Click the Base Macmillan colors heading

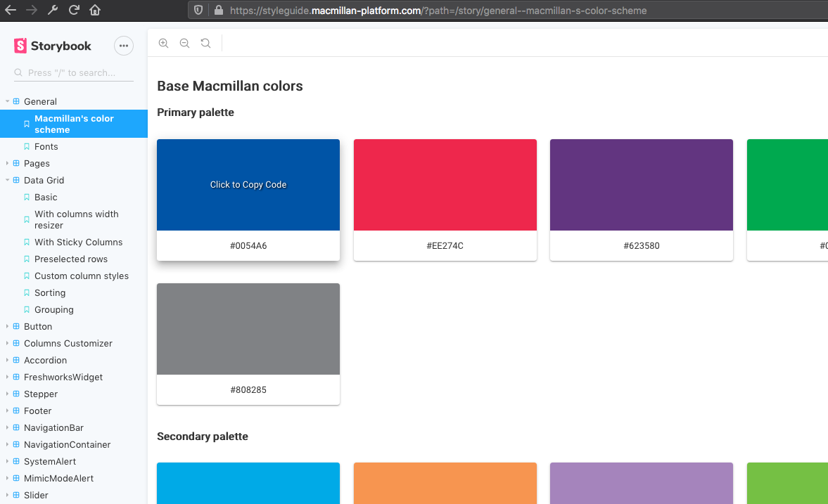[230, 86]
